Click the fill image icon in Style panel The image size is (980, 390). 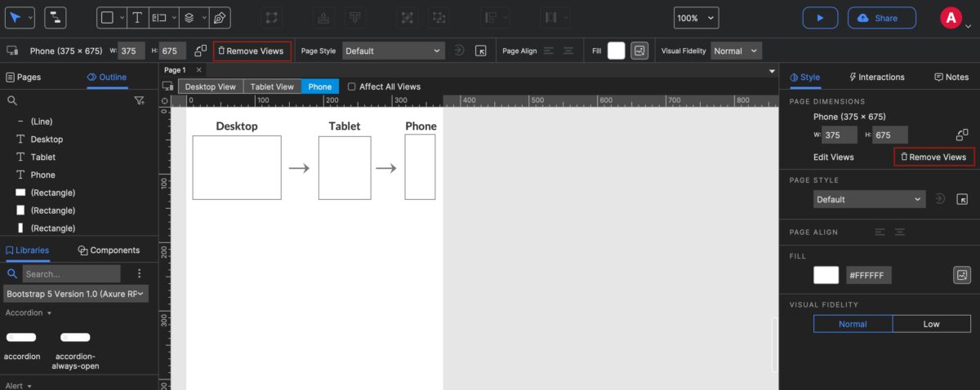(961, 275)
